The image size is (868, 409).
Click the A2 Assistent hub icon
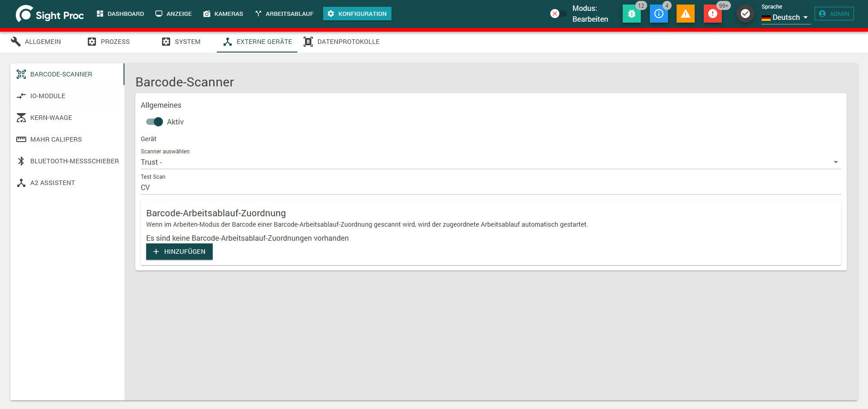click(x=21, y=183)
